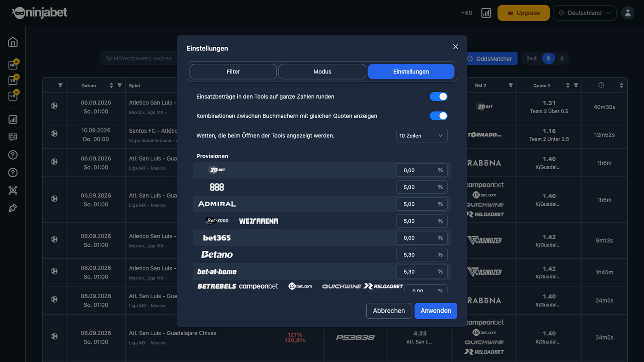The image size is (644, 362).
Task: Click the 20BET logo in the BM 2 column
Action: (x=484, y=107)
